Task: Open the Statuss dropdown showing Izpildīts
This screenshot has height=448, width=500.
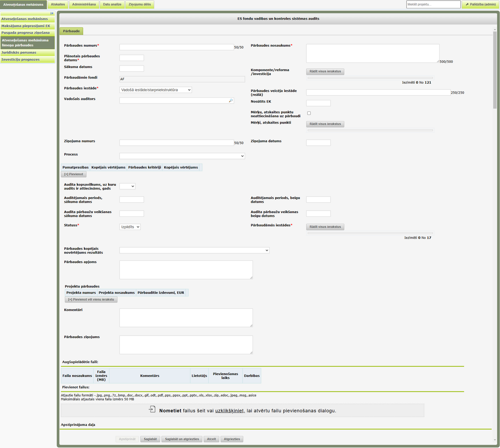Action: pos(130,227)
